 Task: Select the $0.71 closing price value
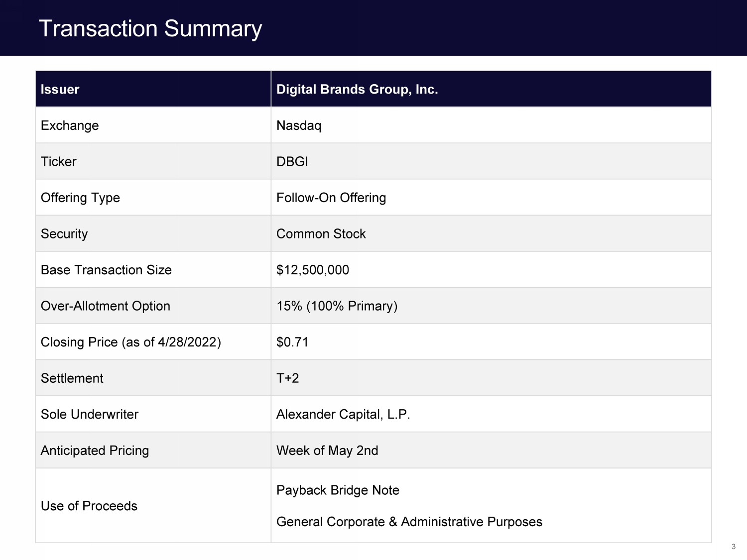click(292, 342)
